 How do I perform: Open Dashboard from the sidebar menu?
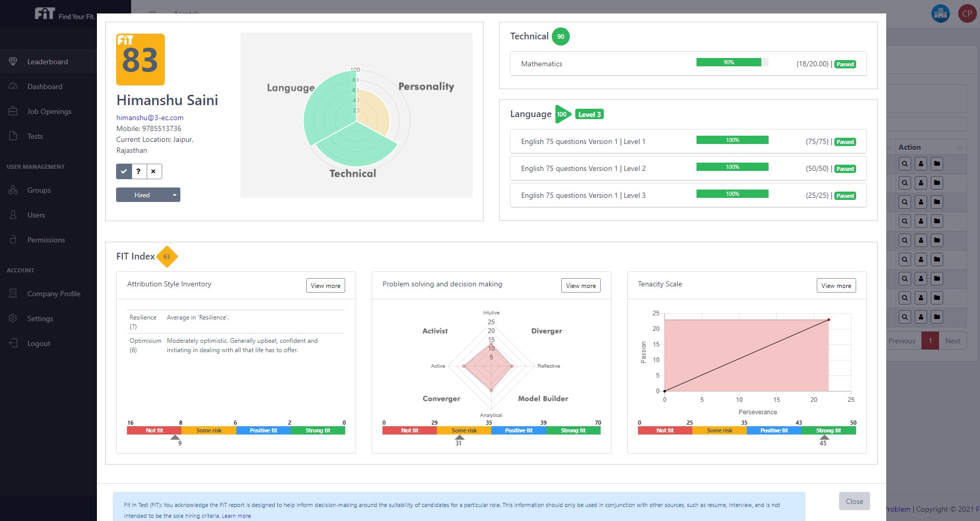coord(45,86)
